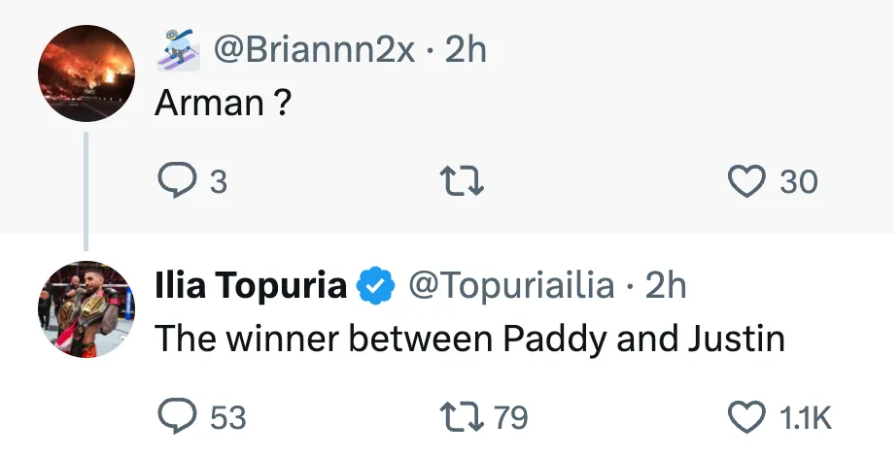The image size is (894, 469).
Task: Like the "Arman ?" tweet with the heart icon
Action: pos(744,181)
